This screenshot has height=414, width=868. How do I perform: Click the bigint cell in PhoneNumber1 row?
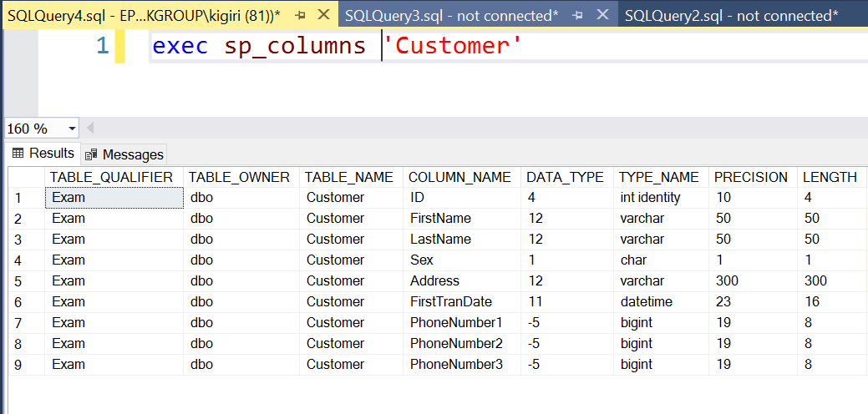point(661,322)
